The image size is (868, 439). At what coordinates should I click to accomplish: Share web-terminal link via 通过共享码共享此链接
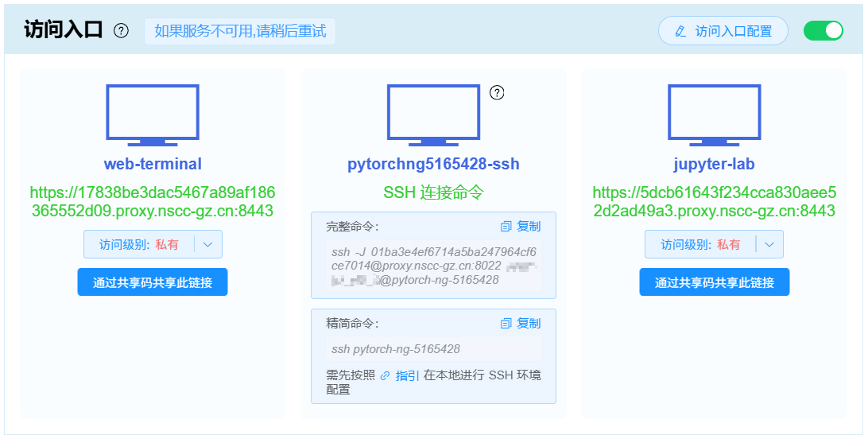click(153, 282)
